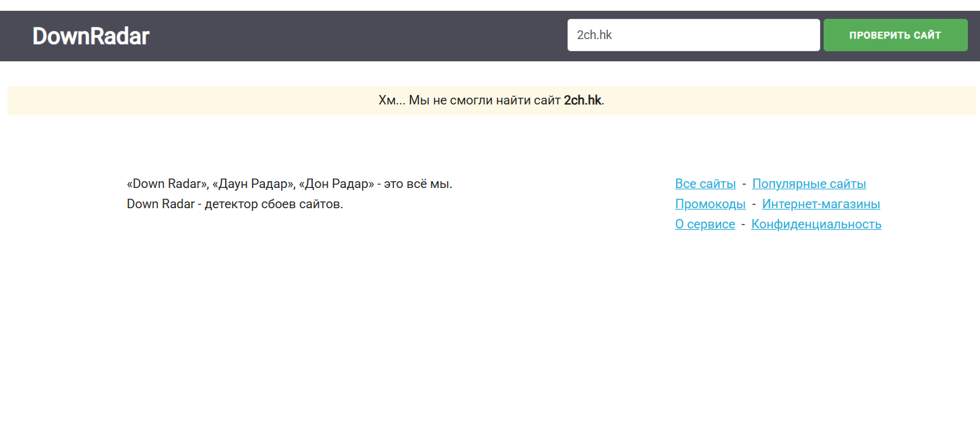Select the bold 2ch.hk text in the notice
980x442 pixels.
pyautogui.click(x=582, y=100)
